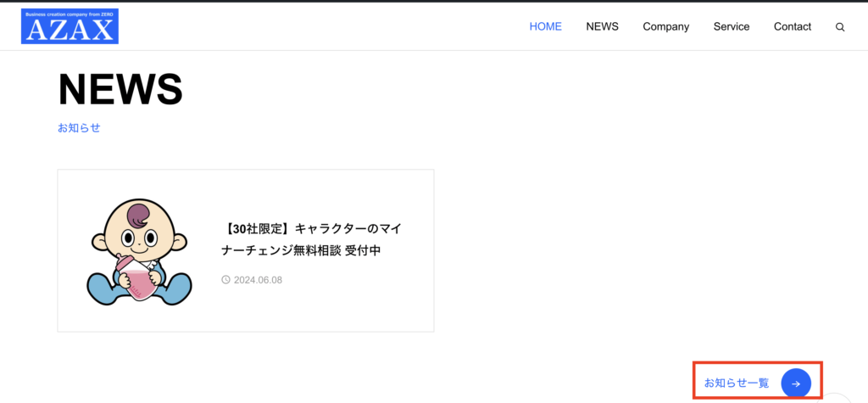The image size is (868, 403).
Task: Click the clock icon beside the date
Action: (x=225, y=279)
